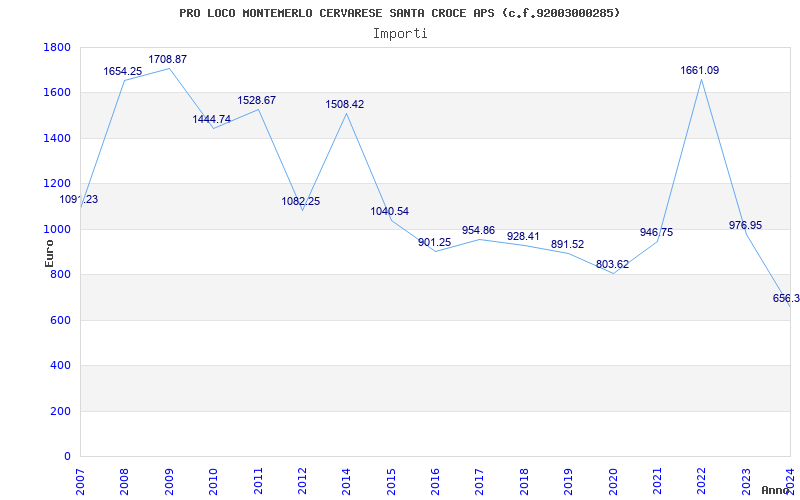Click data value 1040.54
Screen dimensions: 800x500
[389, 211]
